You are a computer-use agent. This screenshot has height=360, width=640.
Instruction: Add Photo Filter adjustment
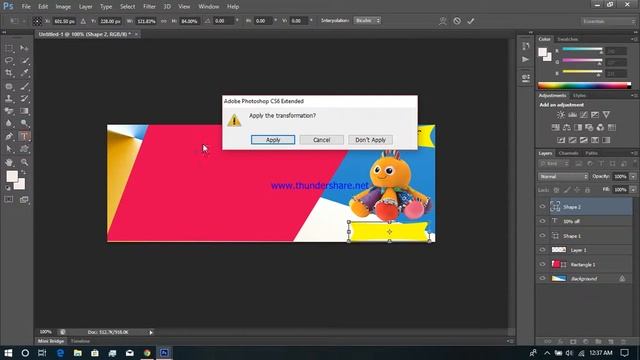(589, 128)
